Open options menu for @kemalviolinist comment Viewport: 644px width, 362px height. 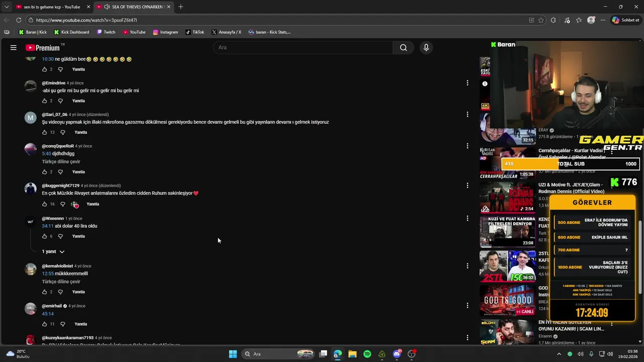pos(467,266)
